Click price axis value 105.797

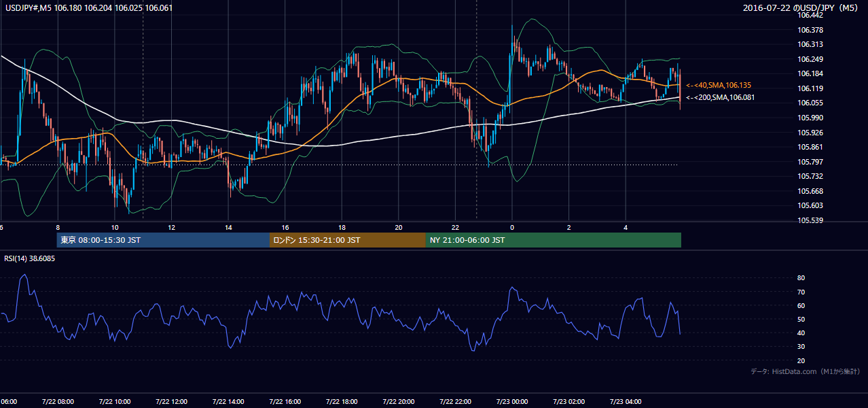pyautogui.click(x=811, y=162)
